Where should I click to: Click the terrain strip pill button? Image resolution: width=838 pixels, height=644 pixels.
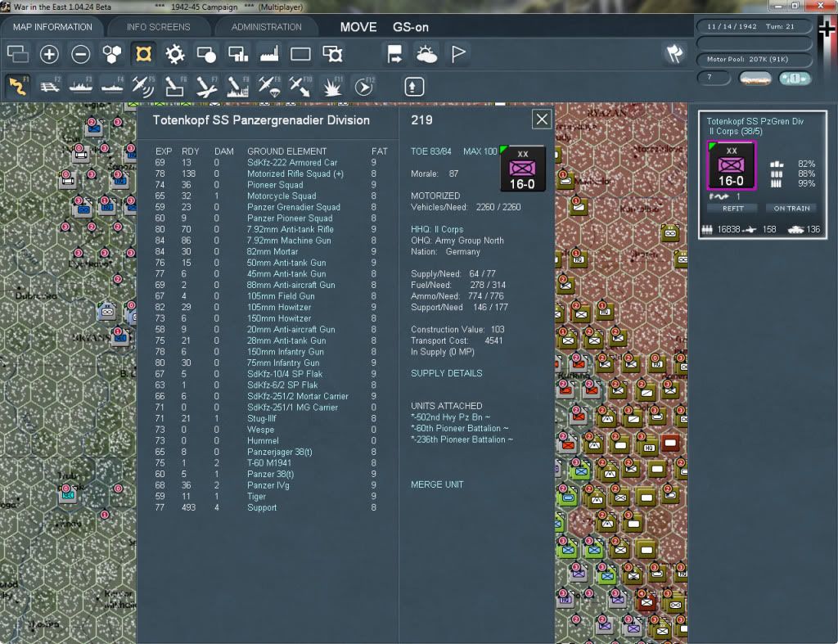coord(755,79)
